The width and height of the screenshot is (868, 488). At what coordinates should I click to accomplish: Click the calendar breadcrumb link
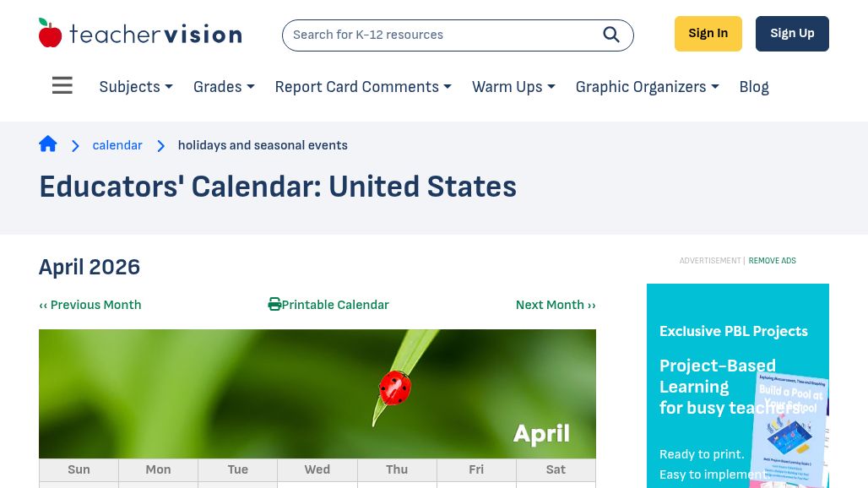tap(117, 145)
